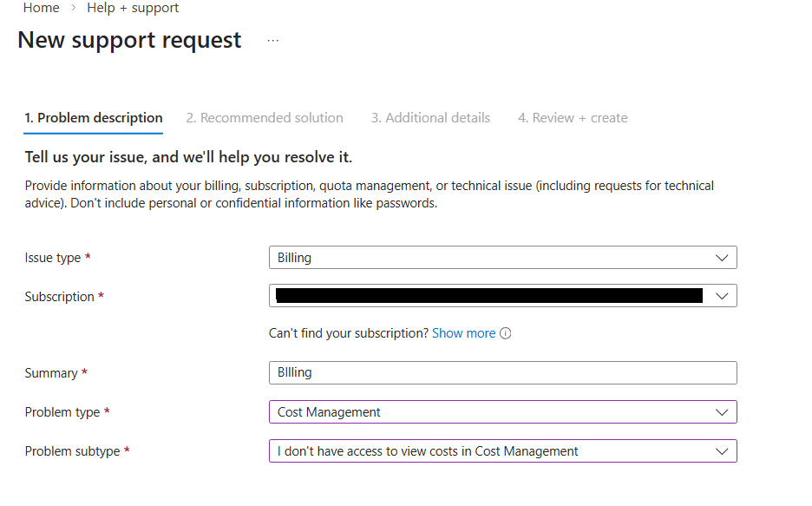Click the heading Tell us your issue
The width and height of the screenshot is (812, 506).
pyautogui.click(x=188, y=157)
